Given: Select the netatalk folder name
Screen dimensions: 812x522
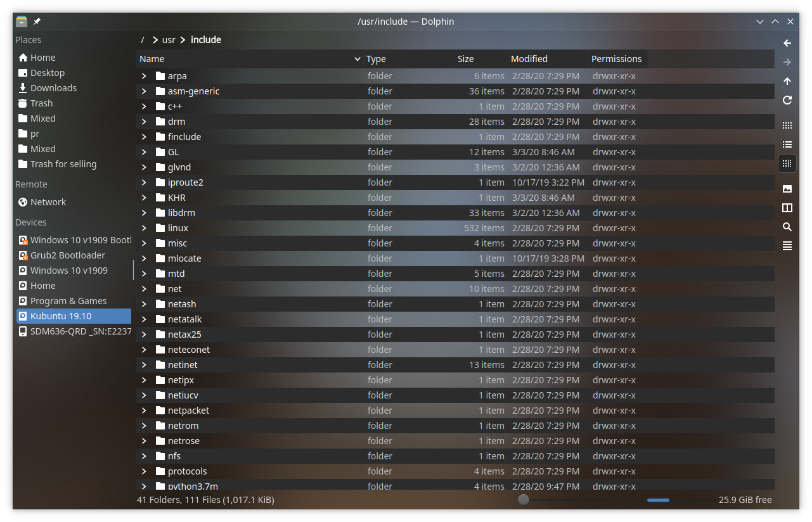Looking at the screenshot, I should [x=185, y=319].
